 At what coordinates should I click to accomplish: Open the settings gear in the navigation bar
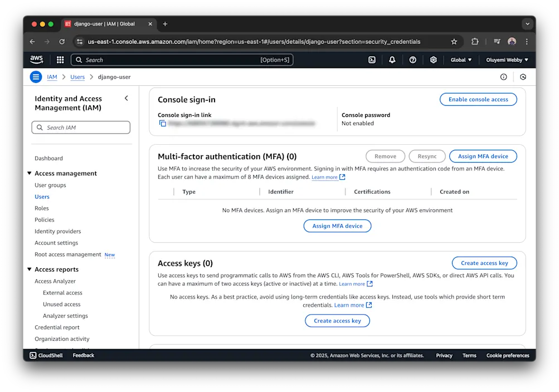[x=434, y=60]
